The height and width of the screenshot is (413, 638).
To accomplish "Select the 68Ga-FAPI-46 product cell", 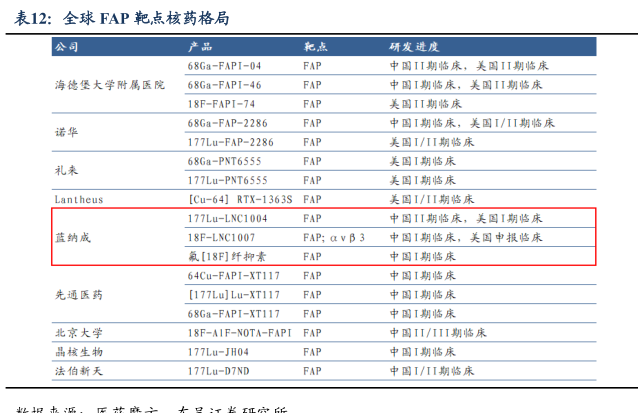I will (224, 85).
